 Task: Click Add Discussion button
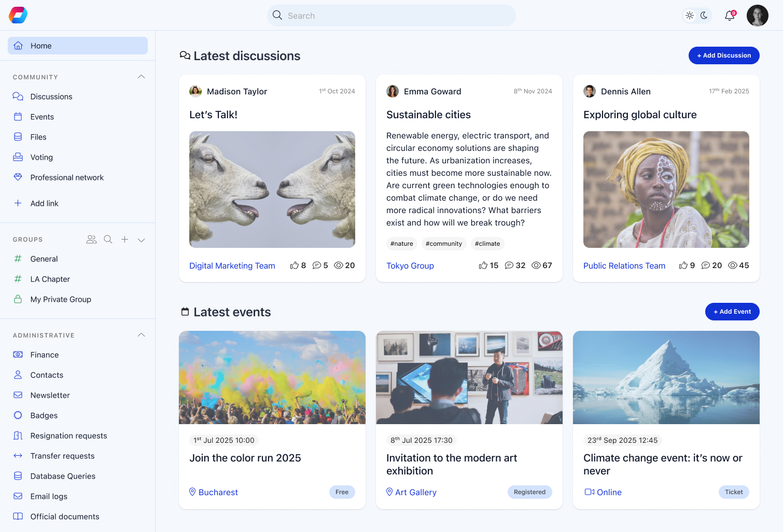pos(724,55)
